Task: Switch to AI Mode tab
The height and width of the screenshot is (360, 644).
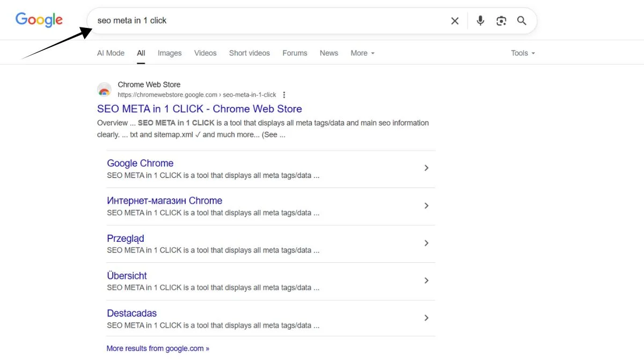Action: coord(111,53)
